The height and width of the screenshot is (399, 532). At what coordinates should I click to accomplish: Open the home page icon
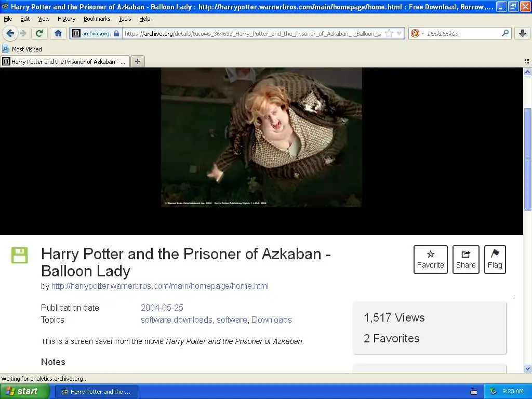58,33
